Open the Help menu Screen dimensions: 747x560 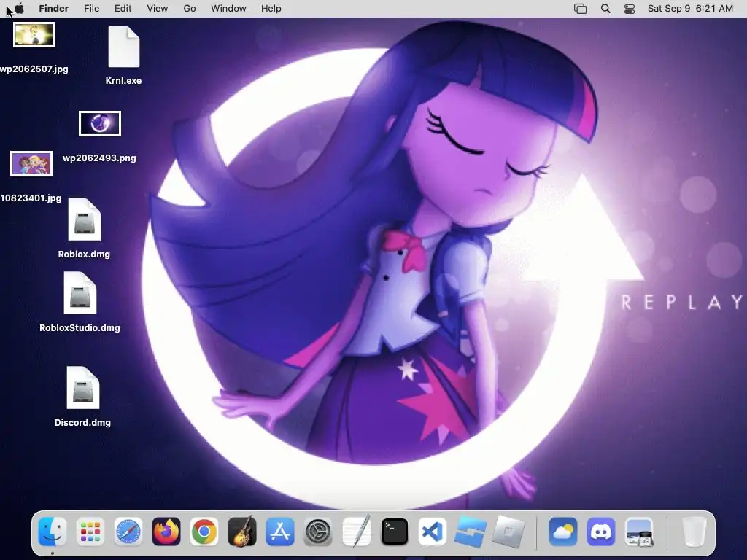pyautogui.click(x=271, y=9)
